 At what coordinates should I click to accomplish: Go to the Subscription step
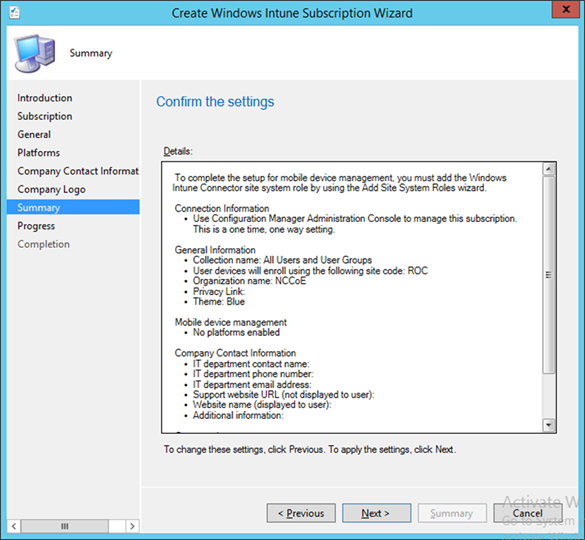coord(44,116)
